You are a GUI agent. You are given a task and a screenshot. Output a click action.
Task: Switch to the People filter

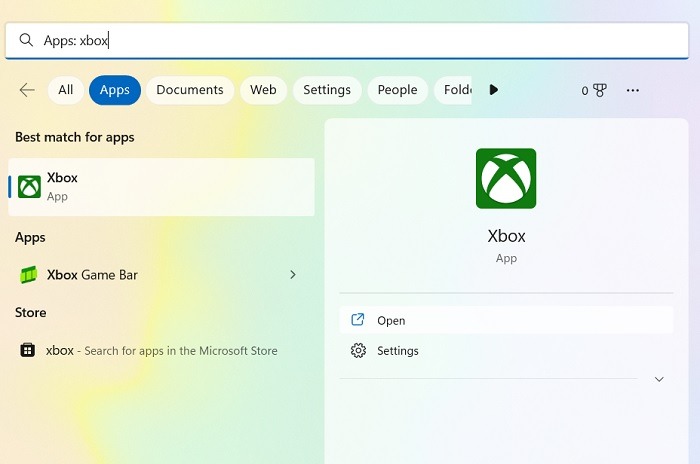[x=397, y=90]
